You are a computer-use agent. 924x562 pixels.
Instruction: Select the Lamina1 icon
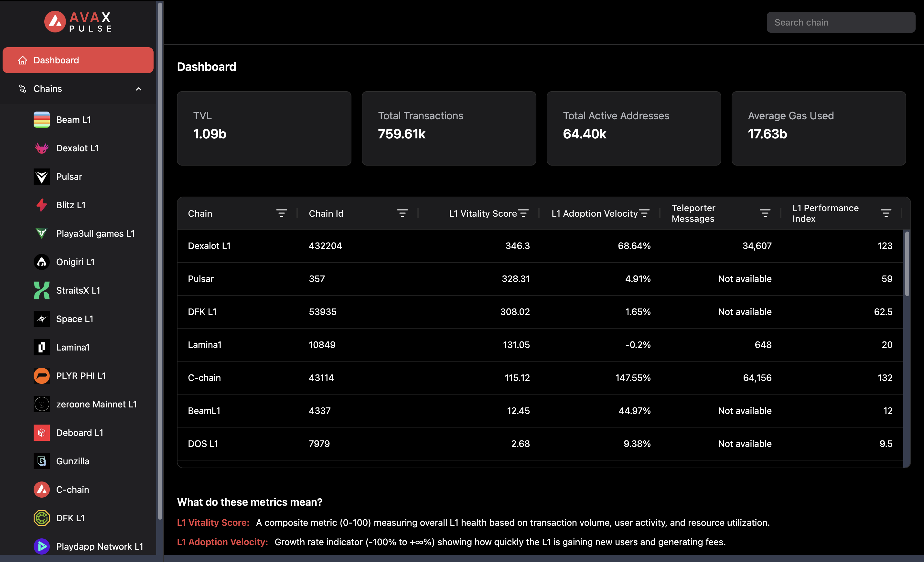click(42, 347)
